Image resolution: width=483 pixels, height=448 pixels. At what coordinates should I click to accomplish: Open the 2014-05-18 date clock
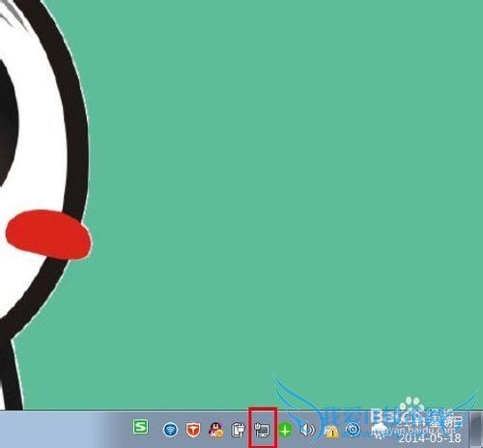pyautogui.click(x=430, y=437)
